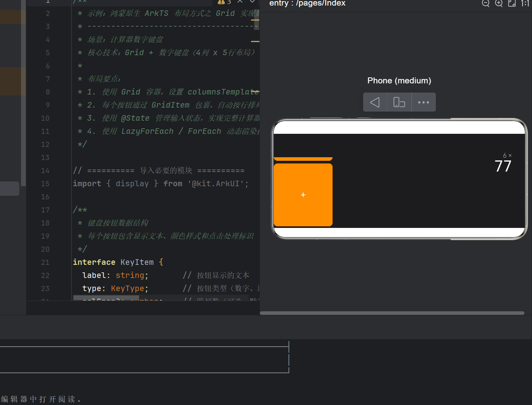Screen dimensions: 532x405
Task: Click the editor horizontal scrollbar thumb
Action: tap(106, 298)
